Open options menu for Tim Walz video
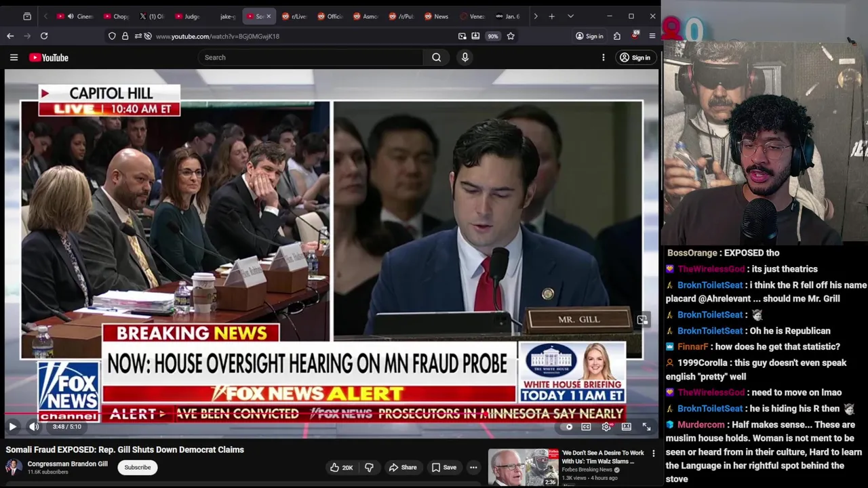This screenshot has height=488, width=868. pos(654,453)
